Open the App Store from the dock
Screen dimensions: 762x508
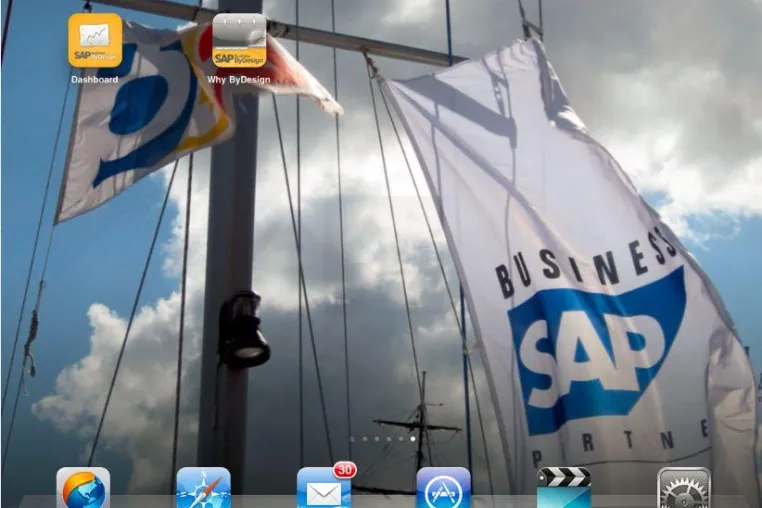point(444,488)
